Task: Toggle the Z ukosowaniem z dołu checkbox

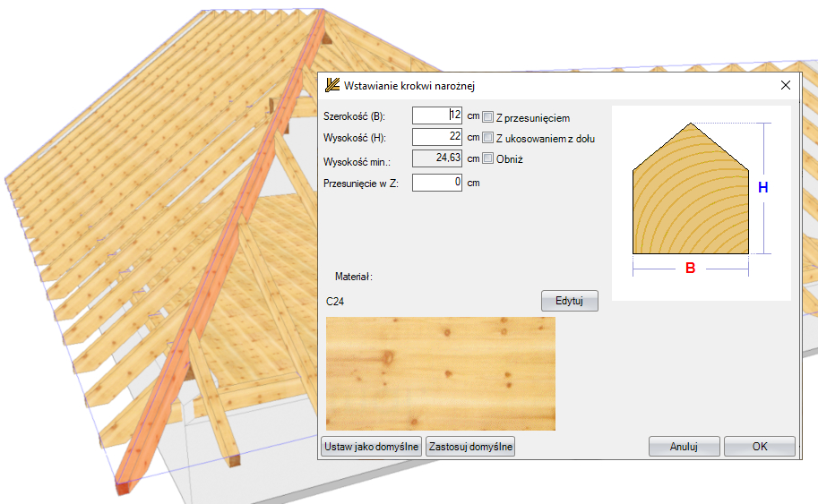Action: tap(488, 138)
